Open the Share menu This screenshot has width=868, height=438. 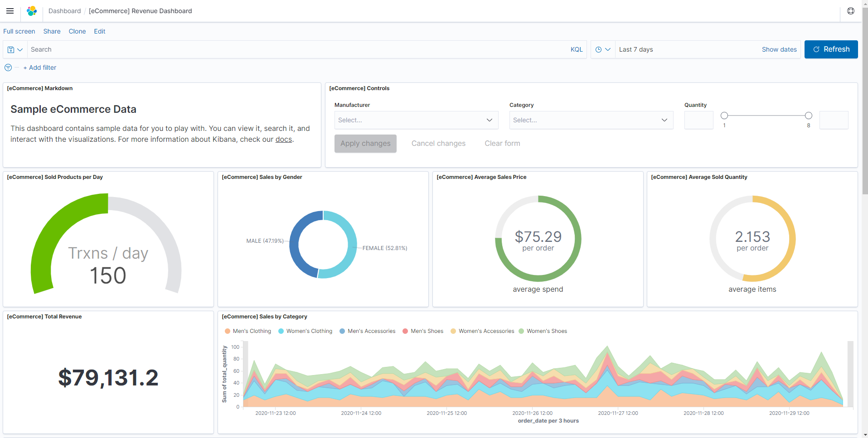(x=52, y=31)
